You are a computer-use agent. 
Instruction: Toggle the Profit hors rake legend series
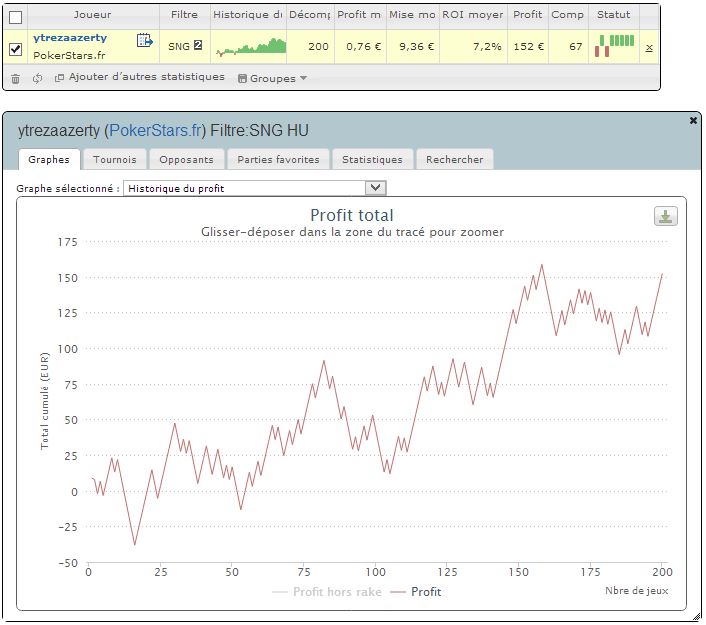click(327, 592)
